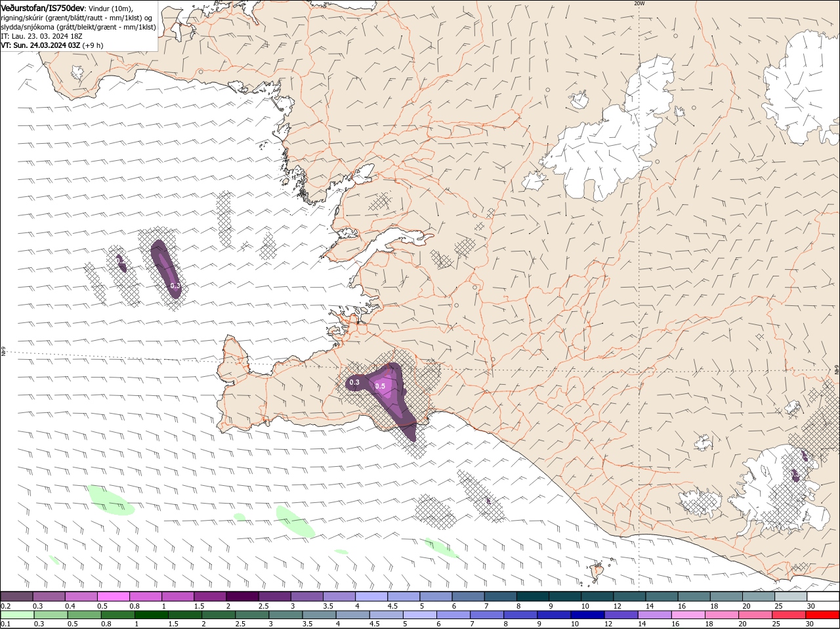Pick the dark purple 2 swatch in top legend row
Screen dimensions: 840x629
click(x=243, y=596)
